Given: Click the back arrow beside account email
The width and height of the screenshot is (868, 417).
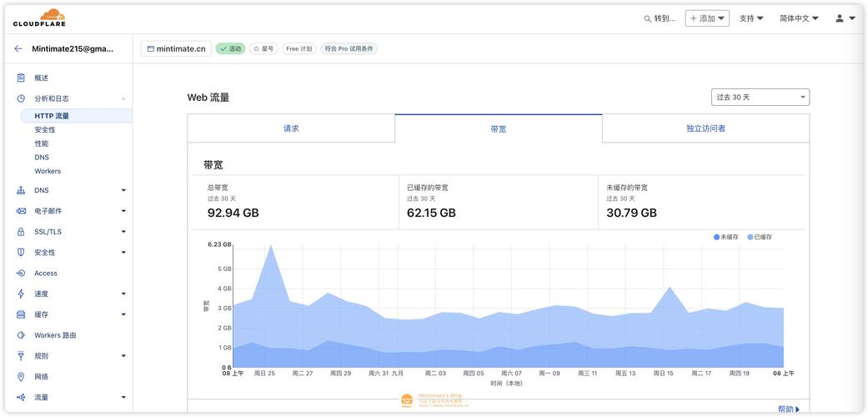Looking at the screenshot, I should (18, 48).
